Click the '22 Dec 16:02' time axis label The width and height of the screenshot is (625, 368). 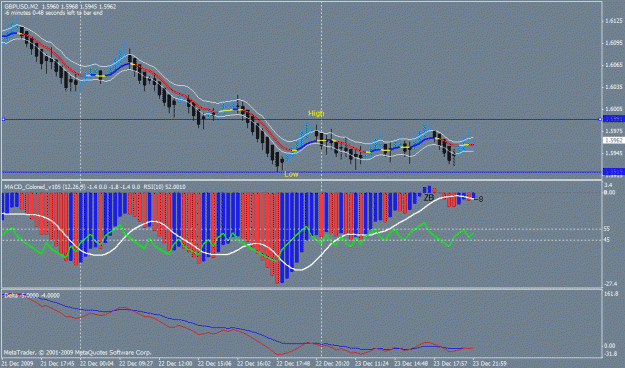[254, 364]
